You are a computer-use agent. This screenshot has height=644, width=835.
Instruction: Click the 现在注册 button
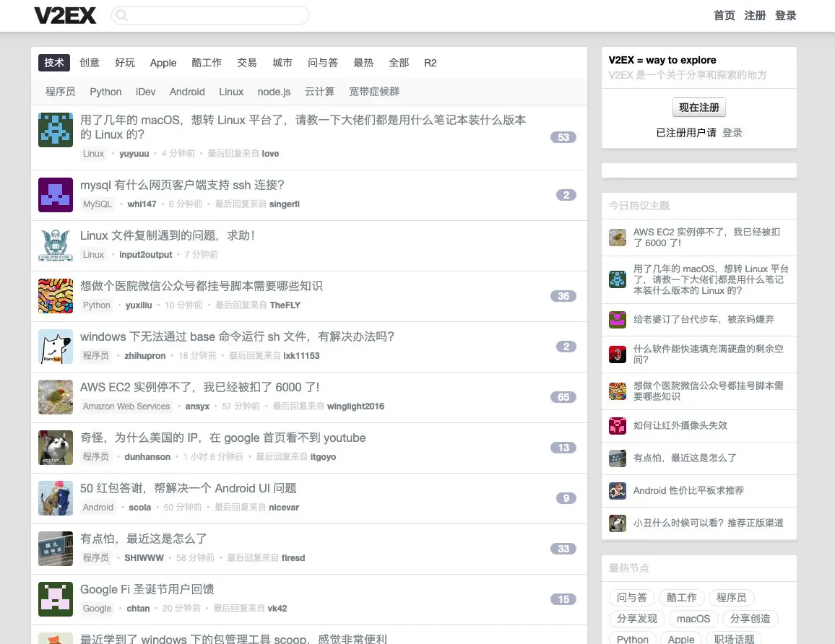tap(698, 108)
